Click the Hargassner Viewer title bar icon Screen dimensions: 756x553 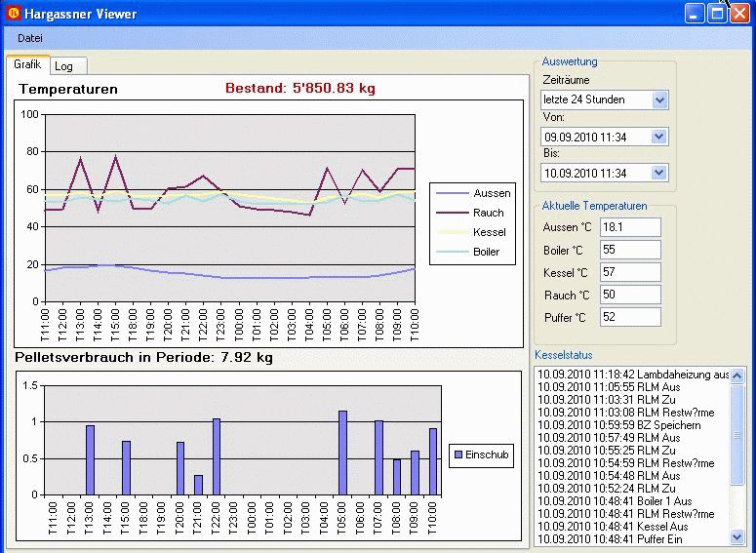point(14,14)
